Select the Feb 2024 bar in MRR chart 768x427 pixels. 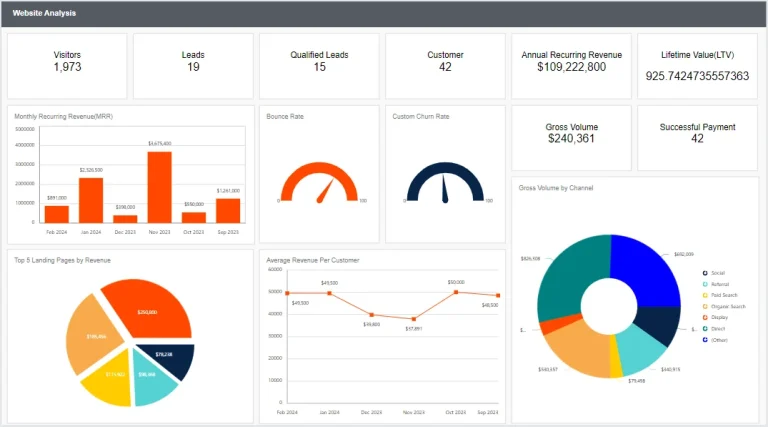57,214
